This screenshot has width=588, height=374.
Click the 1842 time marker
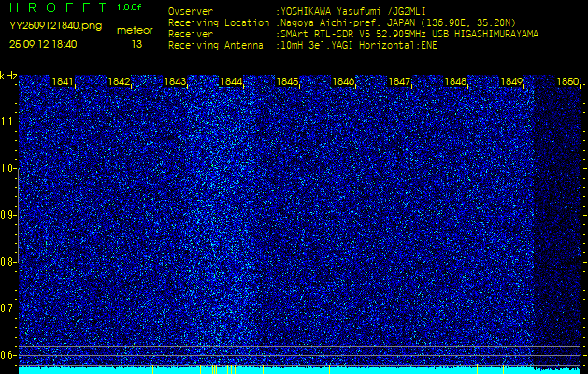(x=120, y=82)
